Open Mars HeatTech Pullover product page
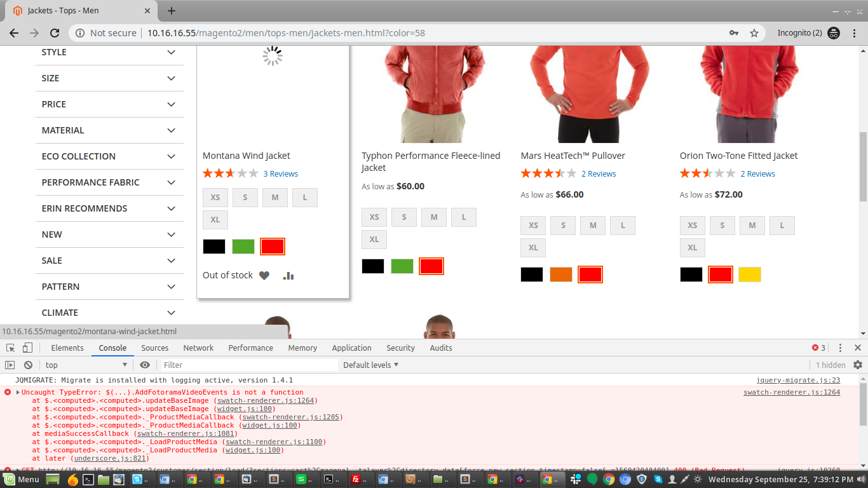The width and height of the screenshot is (868, 488). [x=573, y=156]
